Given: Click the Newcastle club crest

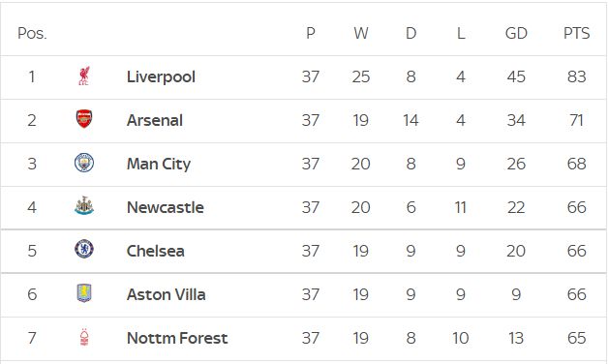Looking at the screenshot, I should point(84,206).
